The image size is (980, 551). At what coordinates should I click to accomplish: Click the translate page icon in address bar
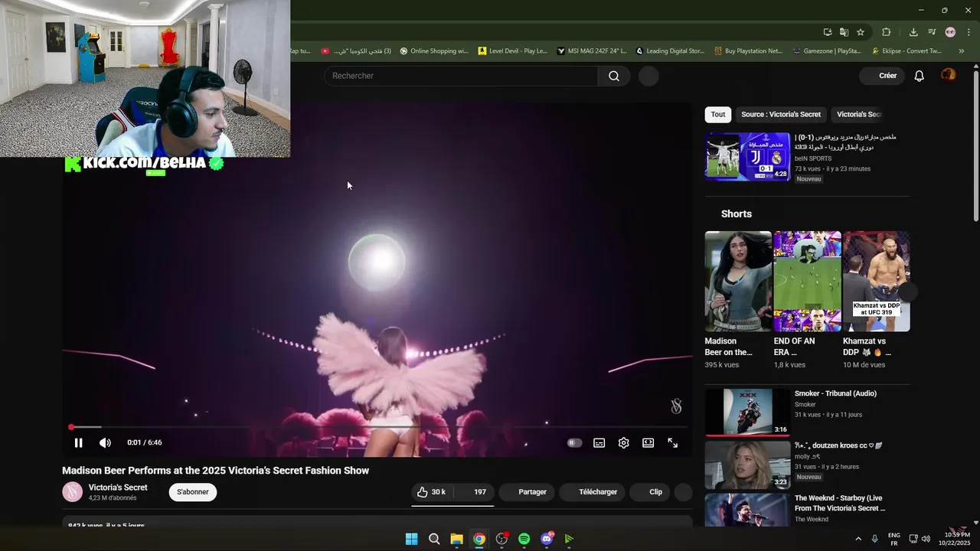[844, 32]
